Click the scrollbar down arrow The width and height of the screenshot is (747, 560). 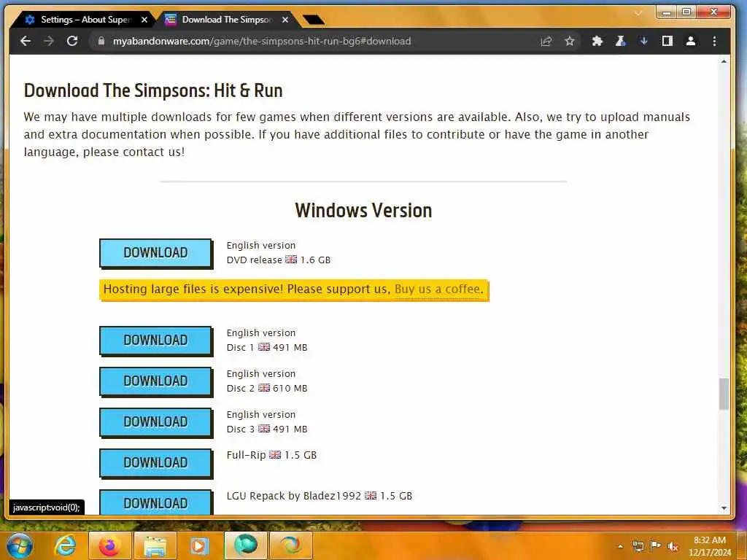[x=724, y=508]
